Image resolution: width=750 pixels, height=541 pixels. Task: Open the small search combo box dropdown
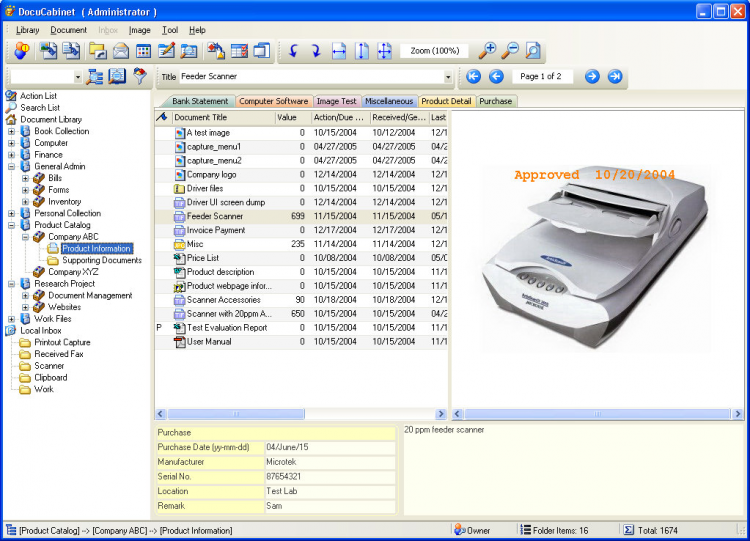77,77
